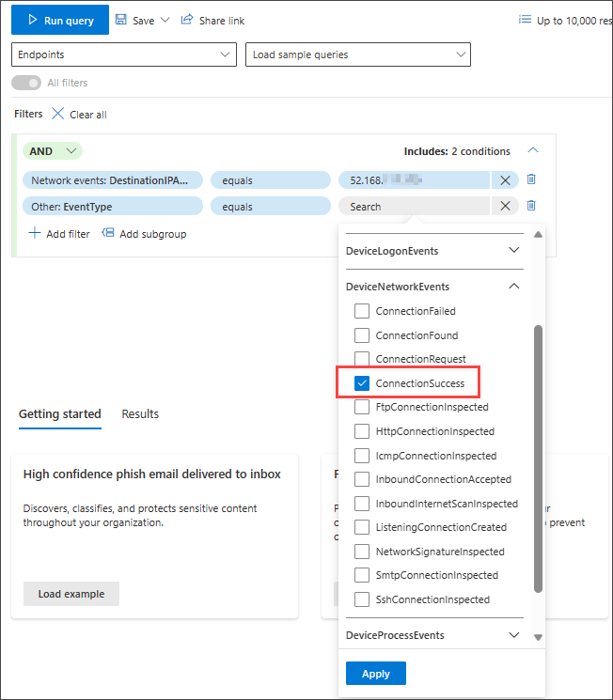Open the results limit list icon

click(x=525, y=20)
